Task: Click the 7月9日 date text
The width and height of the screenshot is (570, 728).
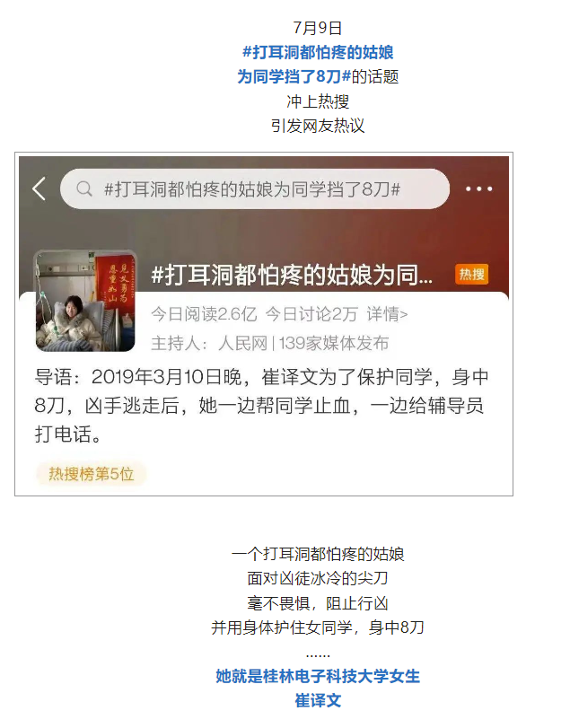Action: [x=318, y=28]
